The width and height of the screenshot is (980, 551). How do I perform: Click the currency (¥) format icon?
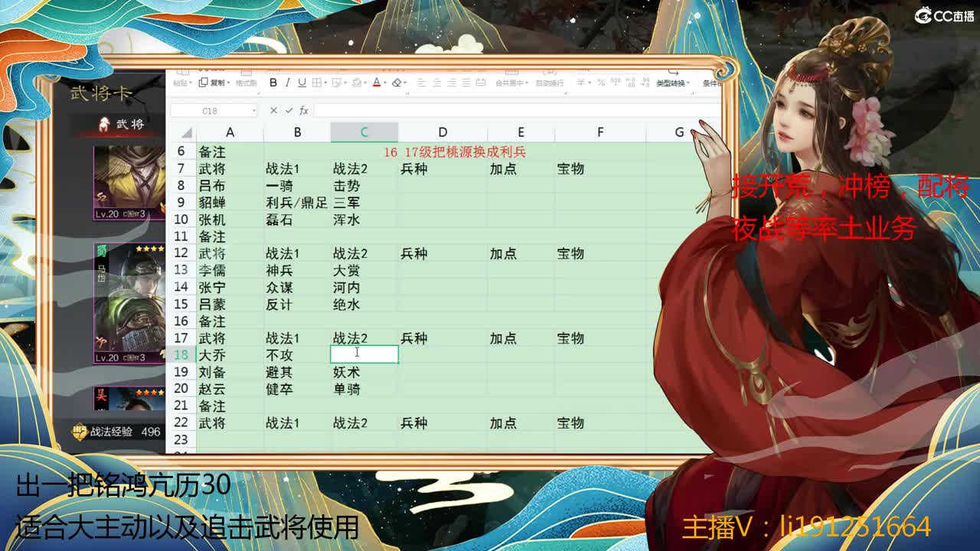(581, 83)
